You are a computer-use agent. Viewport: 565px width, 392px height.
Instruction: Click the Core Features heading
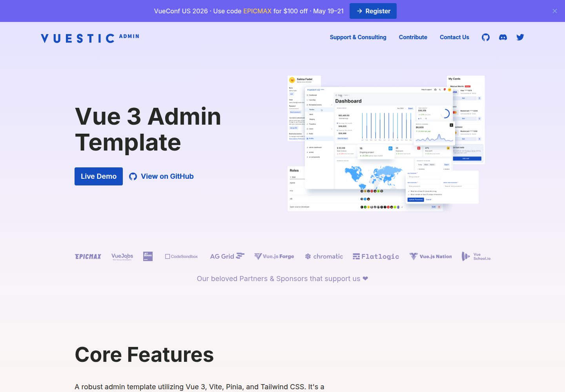pyautogui.click(x=144, y=355)
